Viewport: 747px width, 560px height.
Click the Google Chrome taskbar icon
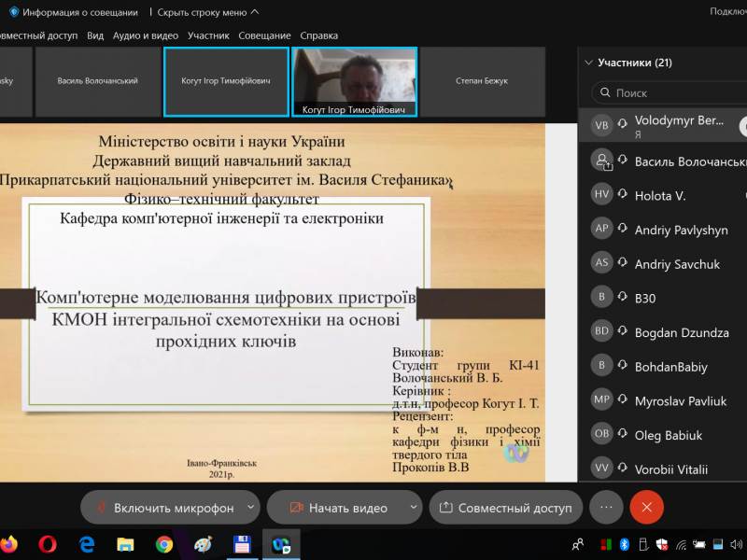164,543
